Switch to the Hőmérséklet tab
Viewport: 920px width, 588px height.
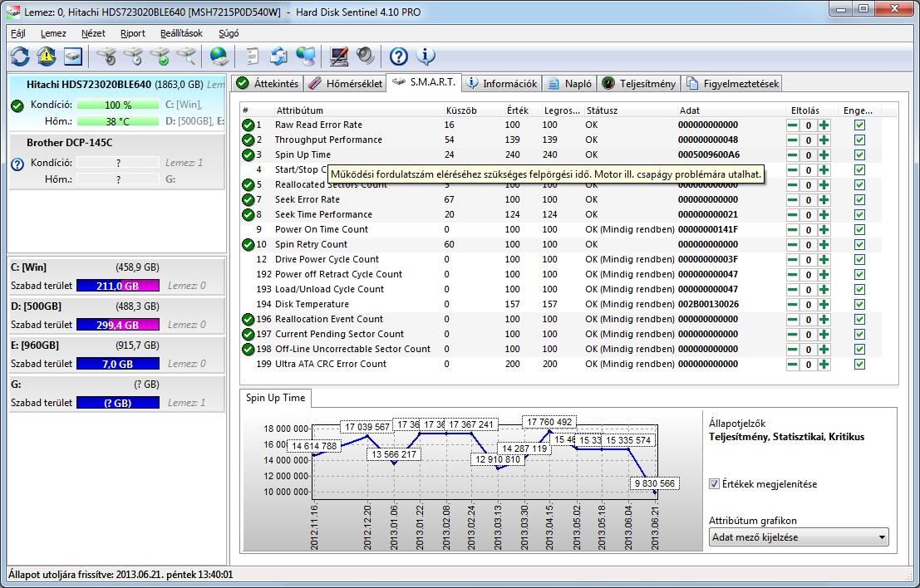[x=346, y=84]
